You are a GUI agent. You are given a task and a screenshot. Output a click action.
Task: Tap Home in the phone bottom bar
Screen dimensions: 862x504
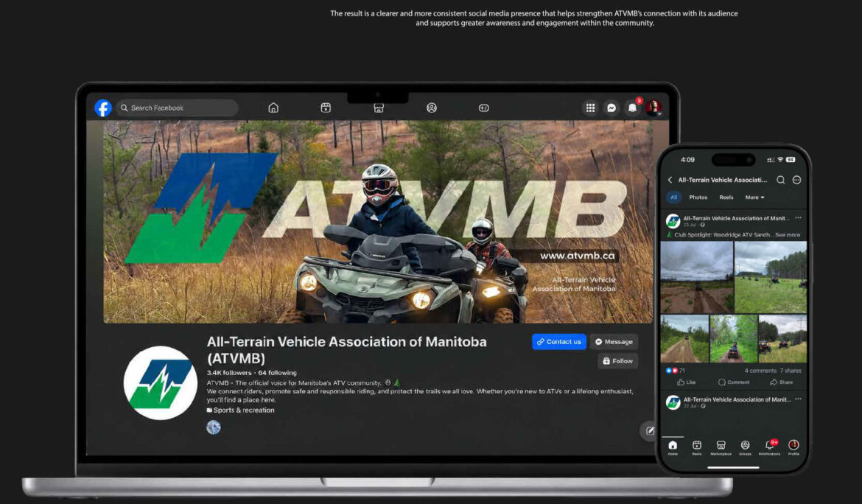tap(673, 447)
